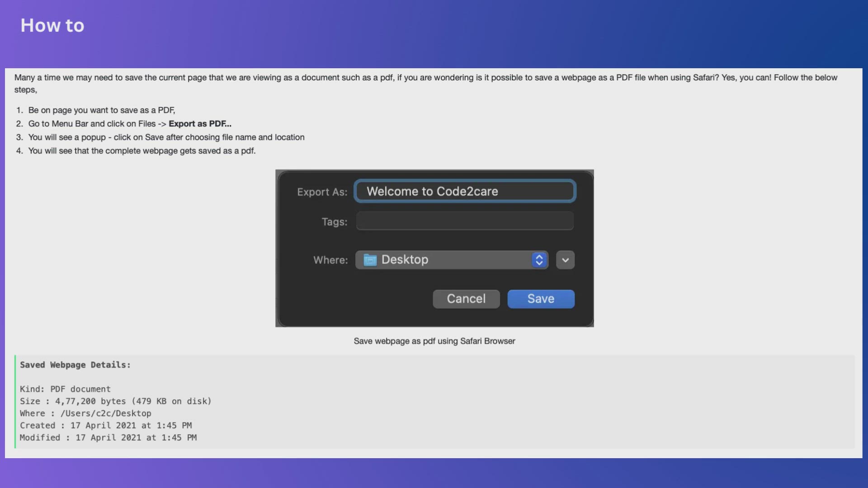868x488 pixels.
Task: Click the Desktop folder icon
Action: pos(370,260)
